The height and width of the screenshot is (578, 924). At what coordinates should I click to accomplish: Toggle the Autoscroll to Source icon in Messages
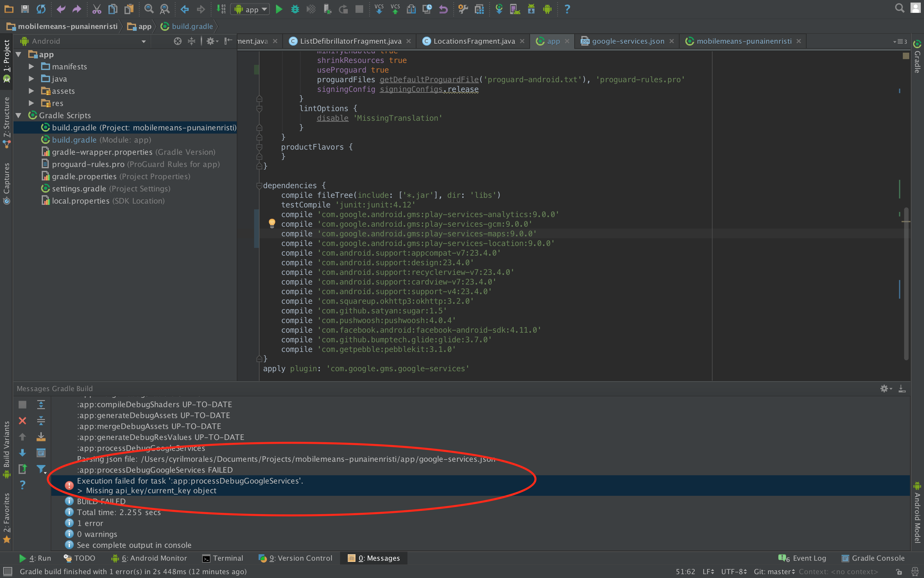[x=41, y=437]
